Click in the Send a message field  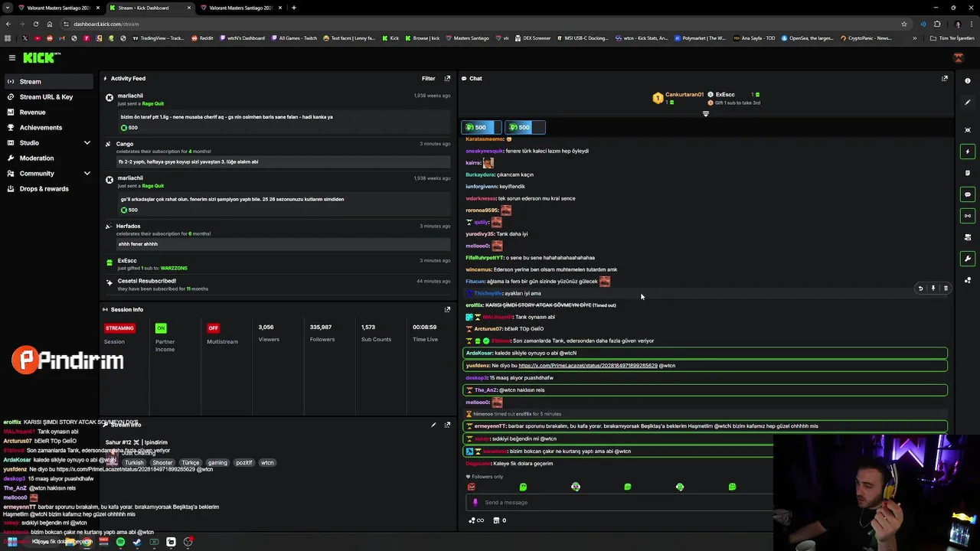click(620, 502)
